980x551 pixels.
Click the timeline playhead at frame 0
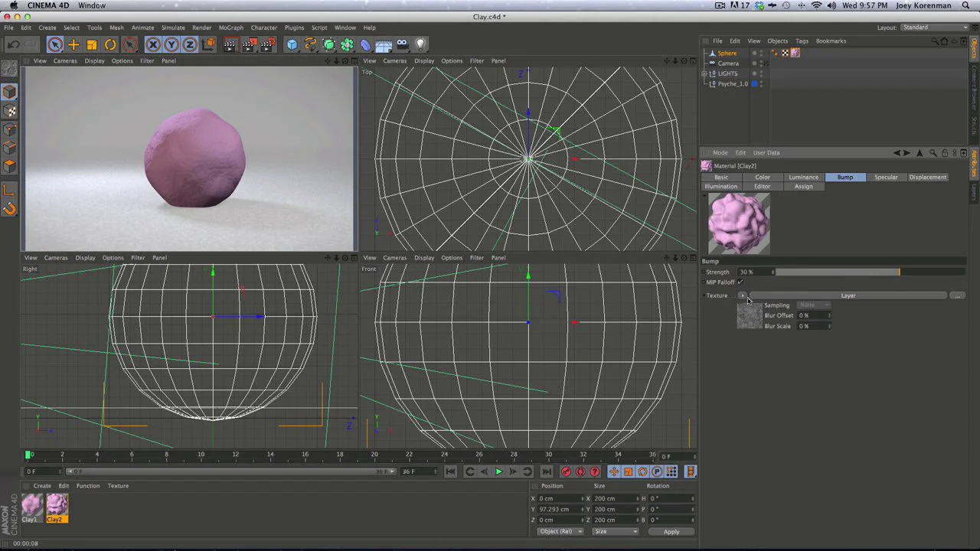28,455
